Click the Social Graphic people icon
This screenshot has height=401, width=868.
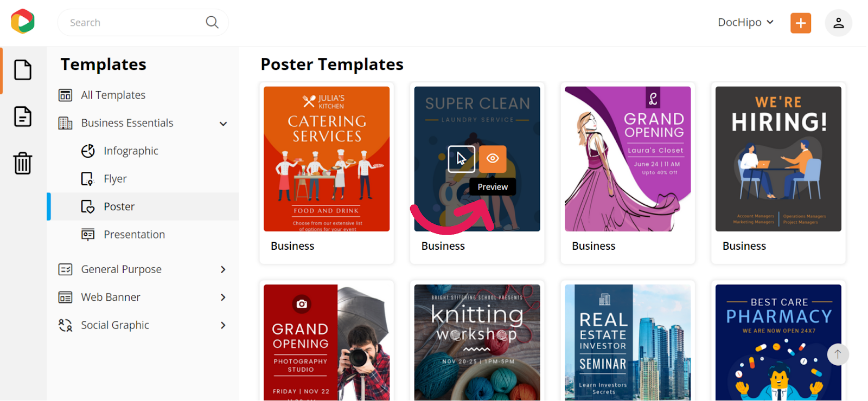click(65, 325)
